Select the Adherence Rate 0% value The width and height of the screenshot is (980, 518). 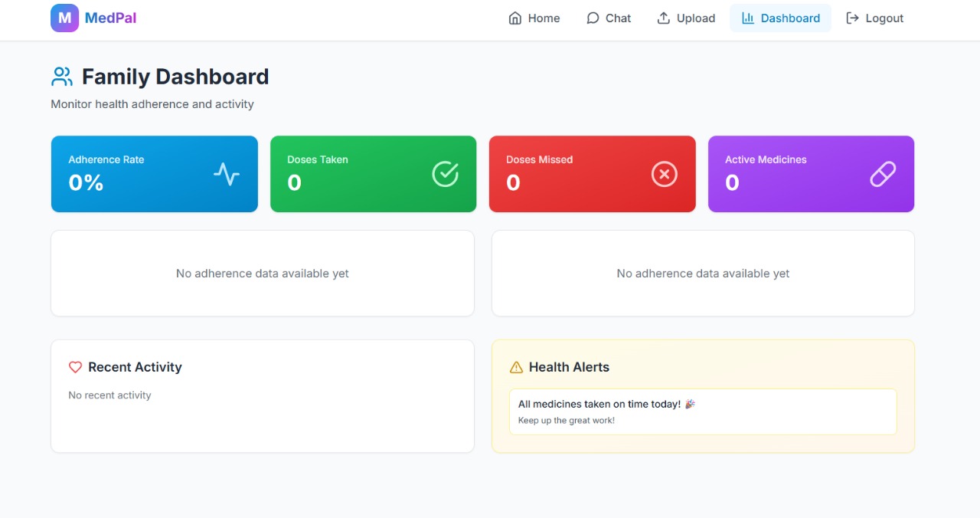pos(86,182)
